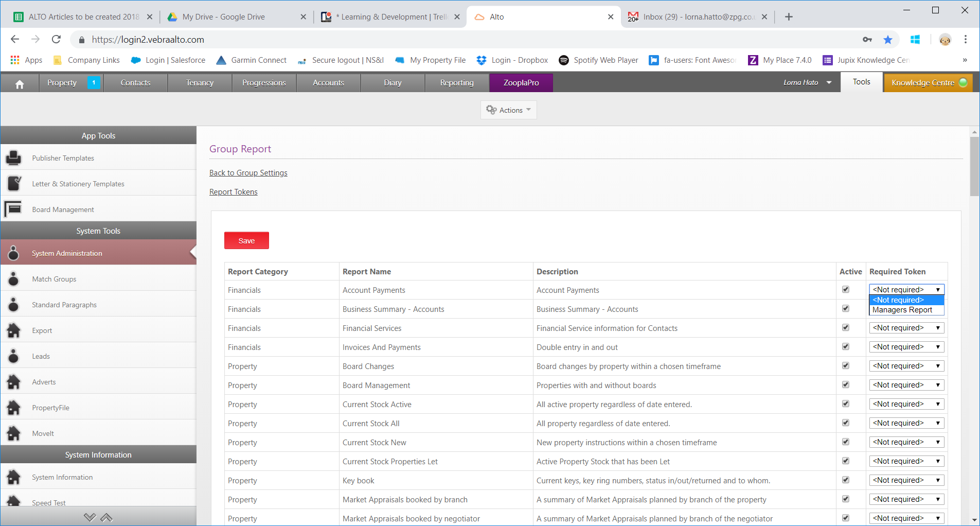The image size is (980, 526).
Task: Click the System Administration person icon
Action: pos(13,253)
